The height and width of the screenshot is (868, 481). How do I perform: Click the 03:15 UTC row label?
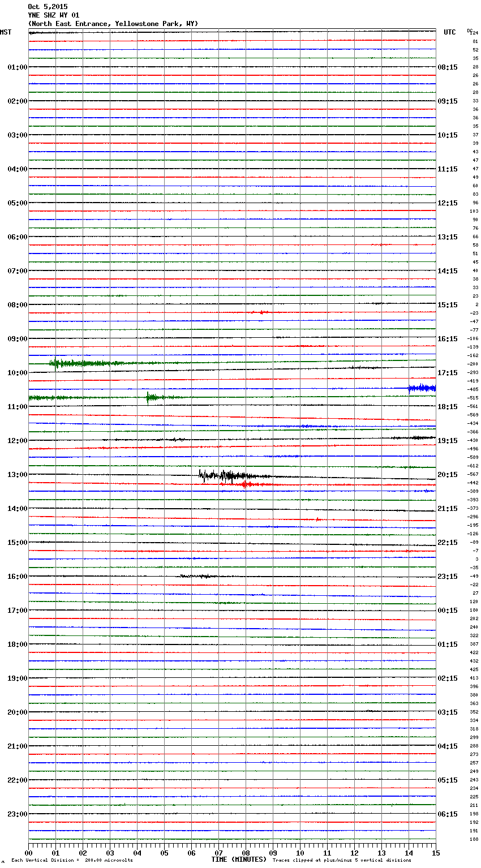(448, 712)
